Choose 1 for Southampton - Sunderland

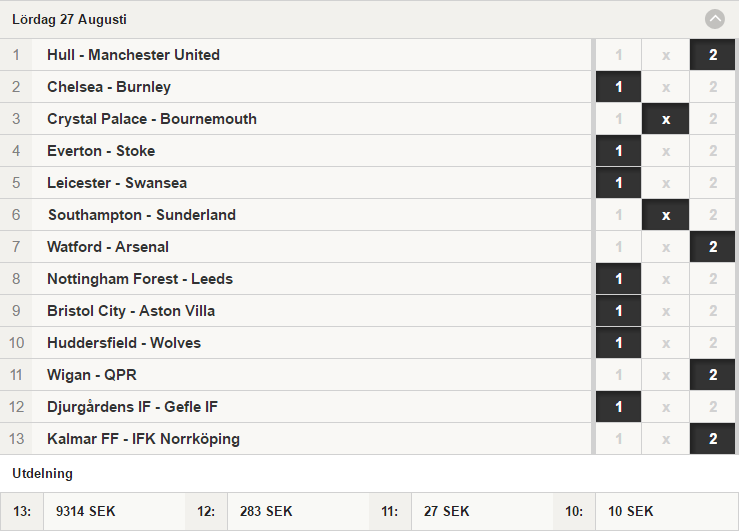click(x=618, y=215)
